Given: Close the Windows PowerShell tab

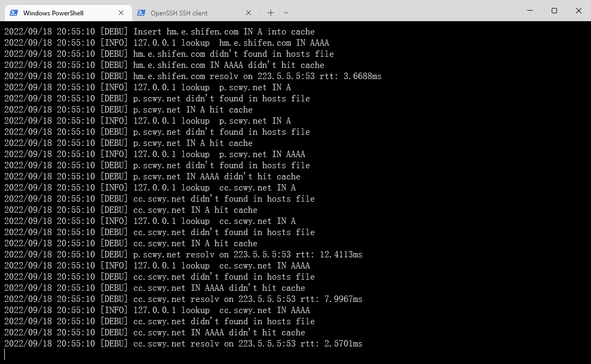Looking at the screenshot, I should [121, 13].
